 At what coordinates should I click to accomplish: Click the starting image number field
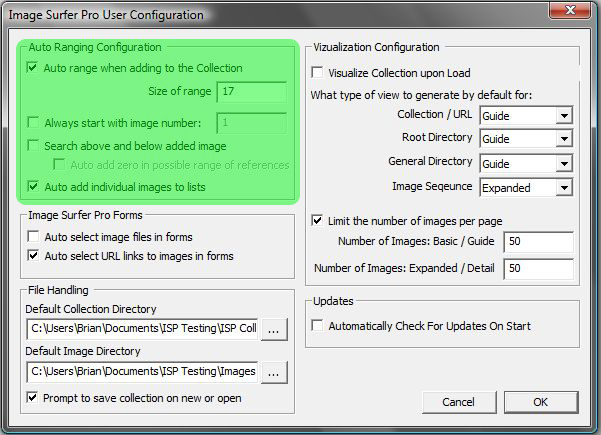(x=252, y=123)
